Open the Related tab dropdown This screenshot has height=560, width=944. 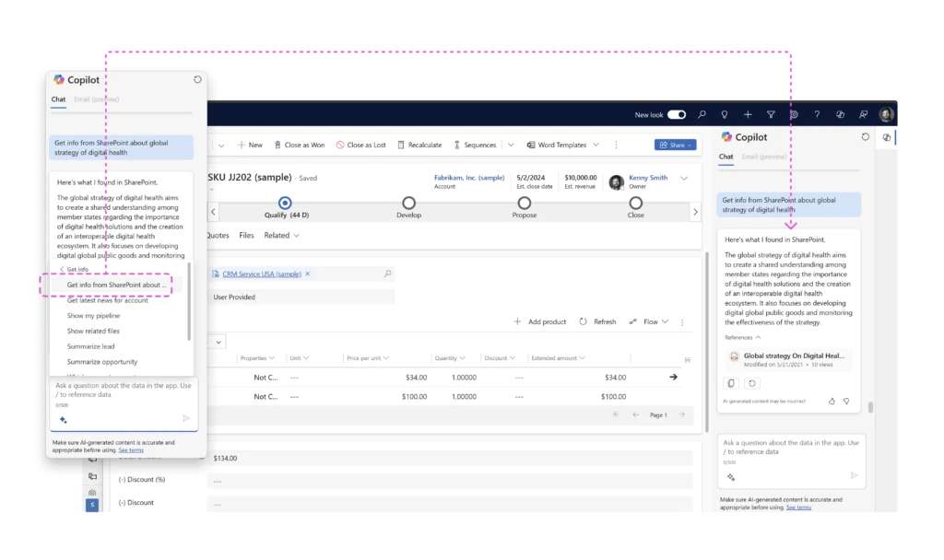click(x=281, y=235)
